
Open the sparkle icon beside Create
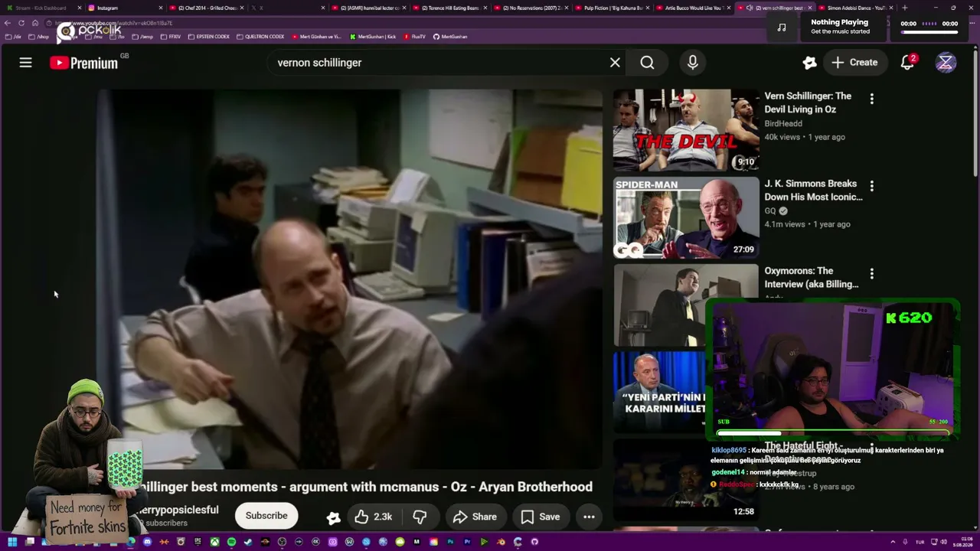coord(809,63)
